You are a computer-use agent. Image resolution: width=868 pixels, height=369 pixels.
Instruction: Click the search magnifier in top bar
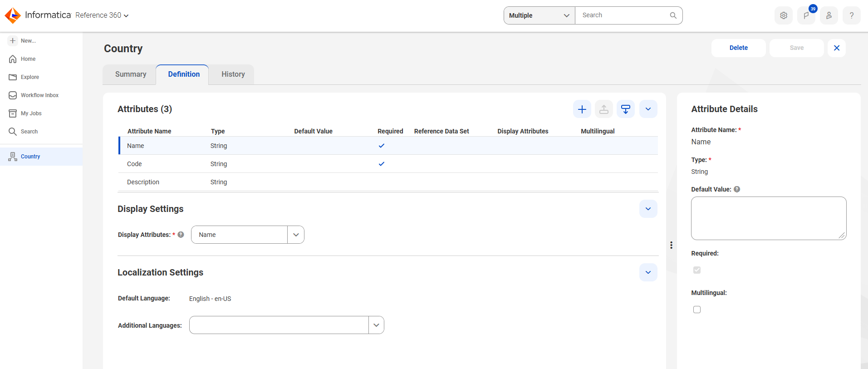pos(673,15)
